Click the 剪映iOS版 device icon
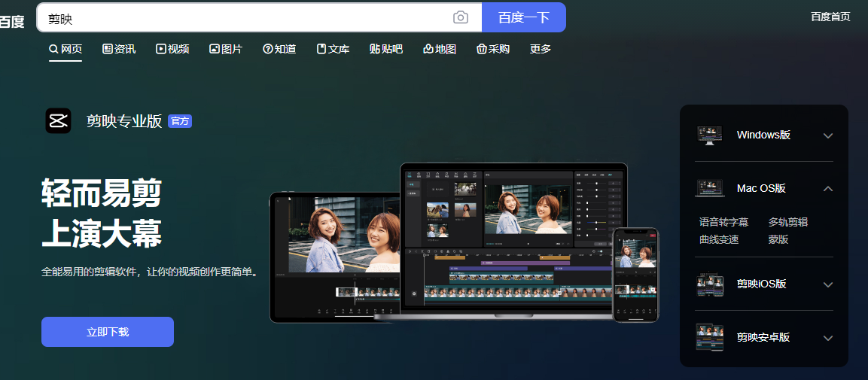 click(x=710, y=284)
